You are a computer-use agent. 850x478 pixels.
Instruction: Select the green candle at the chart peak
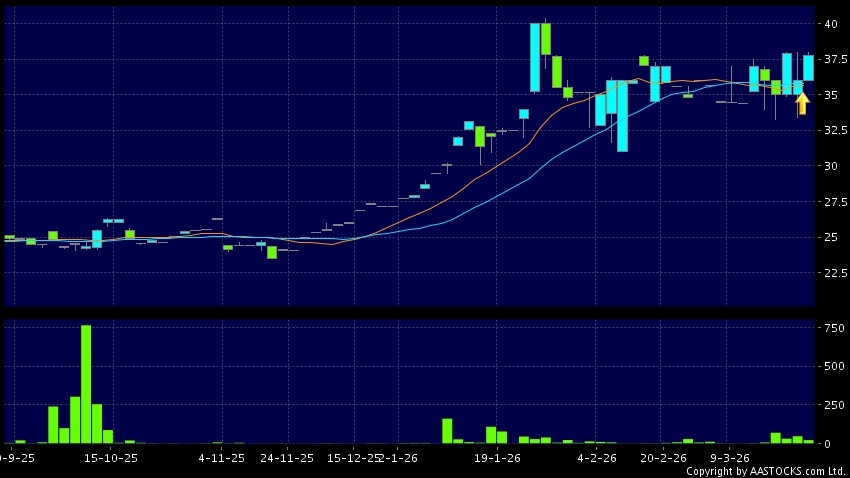[546, 38]
